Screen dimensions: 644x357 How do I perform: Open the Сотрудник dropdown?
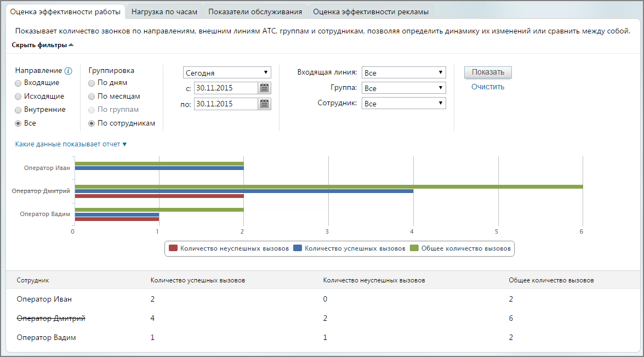click(404, 104)
